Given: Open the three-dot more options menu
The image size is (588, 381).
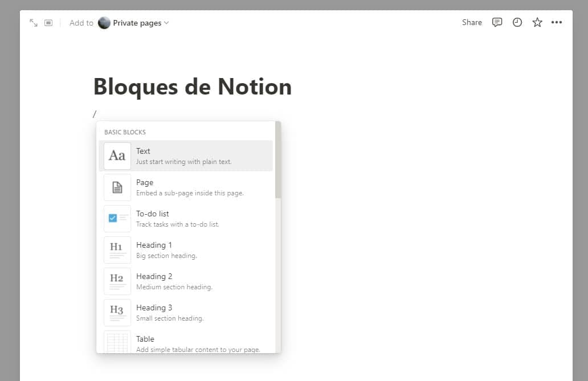Looking at the screenshot, I should click(557, 23).
